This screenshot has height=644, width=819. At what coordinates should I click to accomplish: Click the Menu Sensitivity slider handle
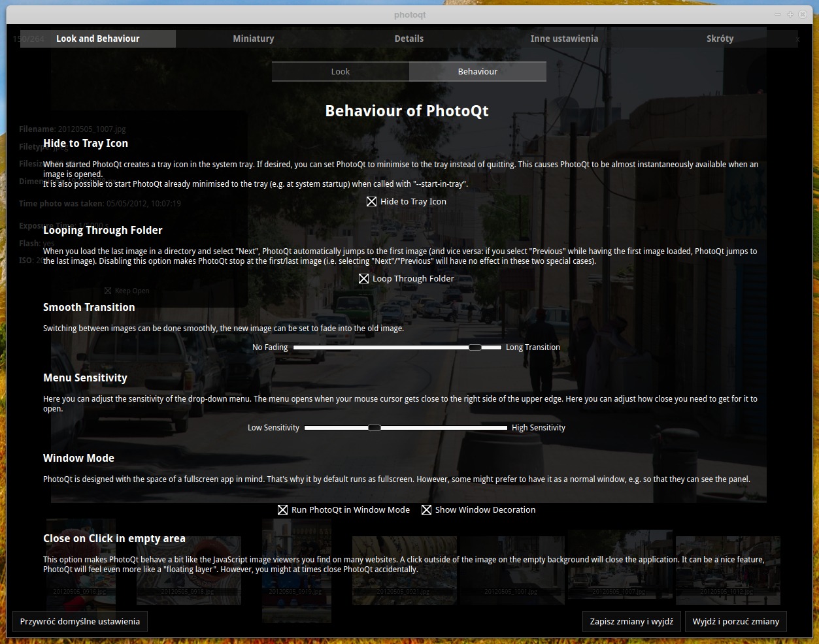pyautogui.click(x=374, y=428)
